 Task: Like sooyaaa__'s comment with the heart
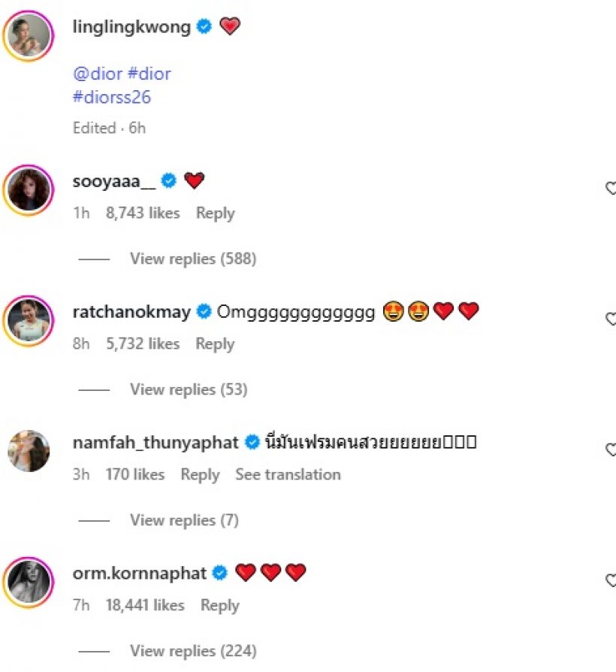point(611,189)
